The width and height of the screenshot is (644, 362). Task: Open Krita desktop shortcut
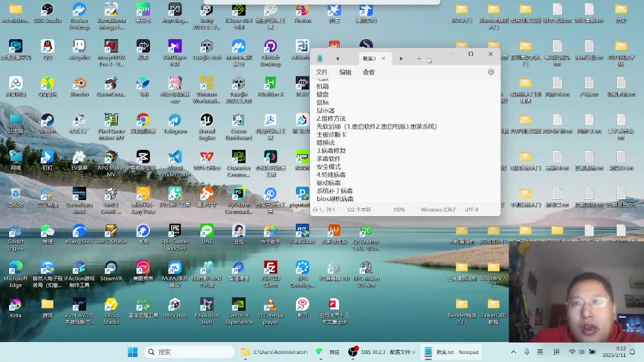pyautogui.click(x=16, y=308)
